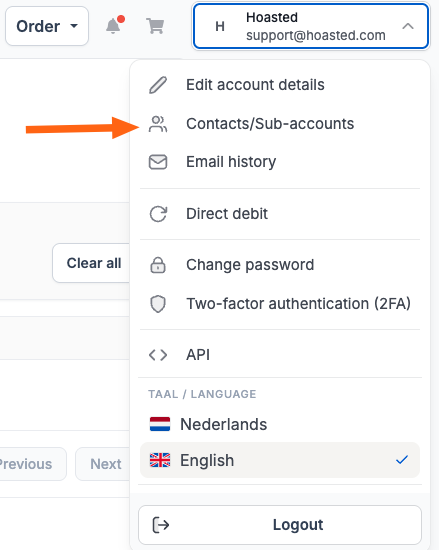Click the pencil icon for account details
The height and width of the screenshot is (550, 439).
(x=158, y=85)
